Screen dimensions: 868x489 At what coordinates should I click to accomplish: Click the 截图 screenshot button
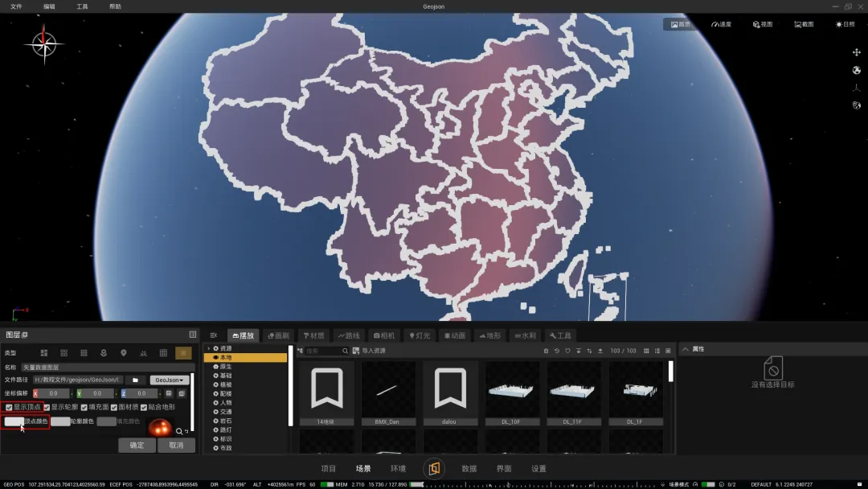point(804,24)
